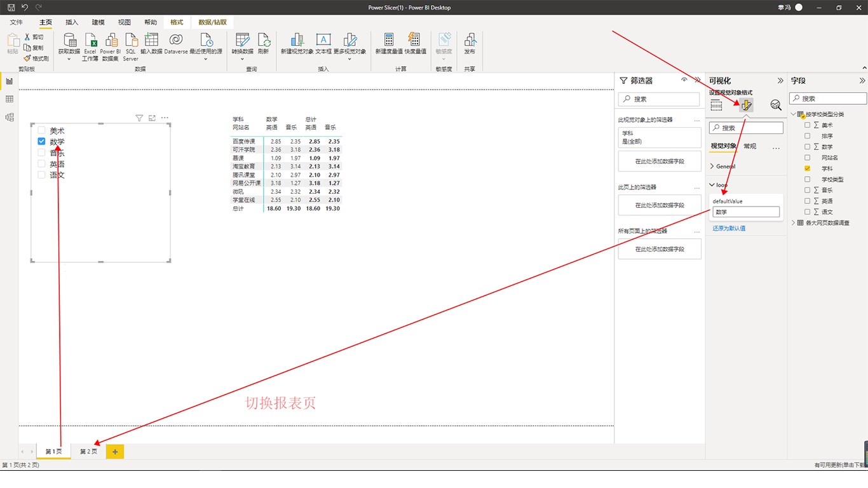Screen dimensions: 868x488
Task: Toggle filter pane visibility eye icon
Action: tap(684, 80)
